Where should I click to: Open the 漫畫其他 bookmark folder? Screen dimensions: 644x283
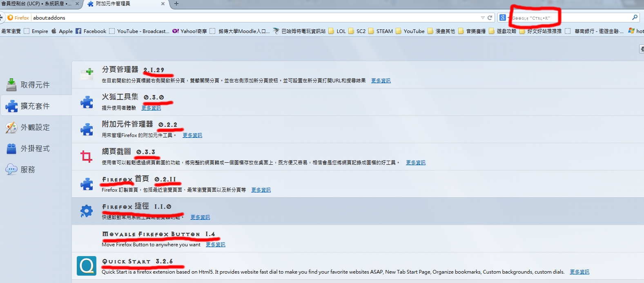pos(441,31)
